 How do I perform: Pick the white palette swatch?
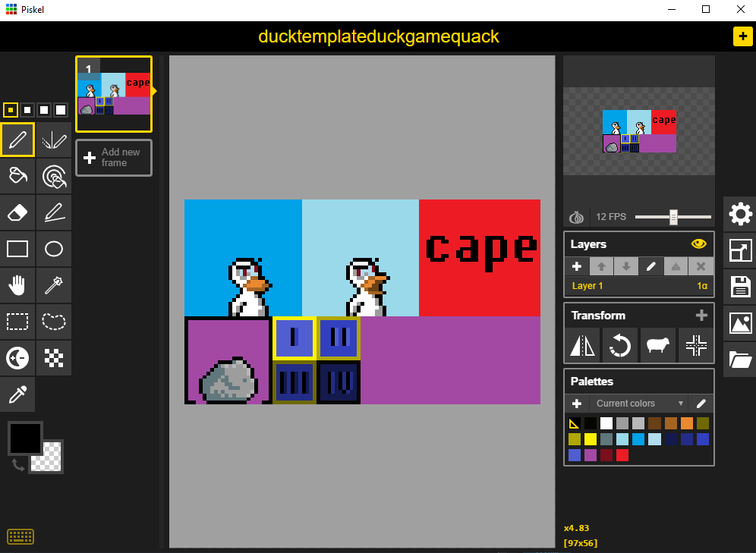coord(606,423)
